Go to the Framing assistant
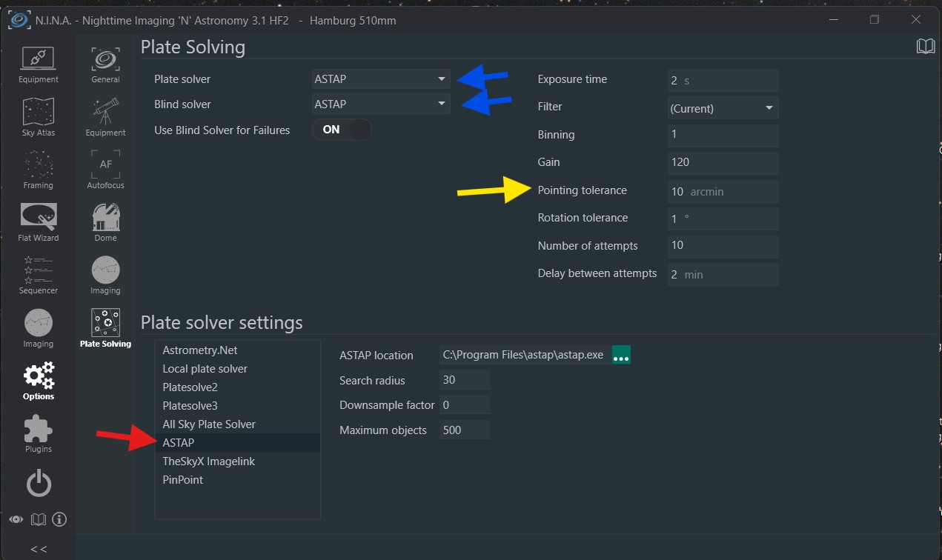The image size is (942, 560). [x=39, y=170]
